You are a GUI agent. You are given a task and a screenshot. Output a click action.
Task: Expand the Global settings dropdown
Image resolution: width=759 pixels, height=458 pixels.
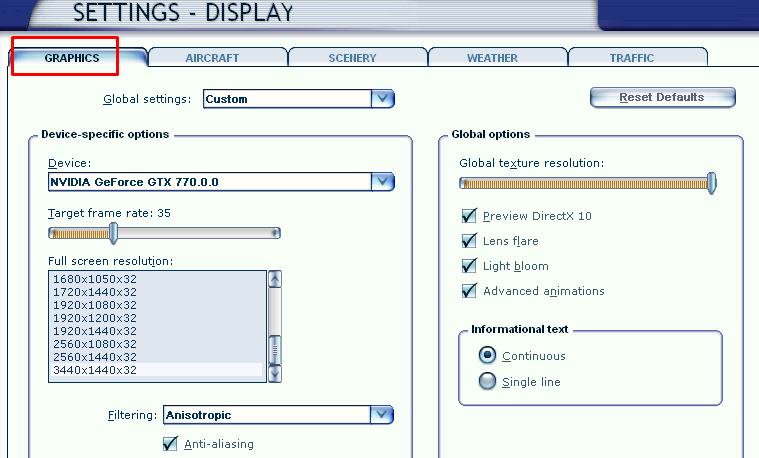tap(382, 99)
